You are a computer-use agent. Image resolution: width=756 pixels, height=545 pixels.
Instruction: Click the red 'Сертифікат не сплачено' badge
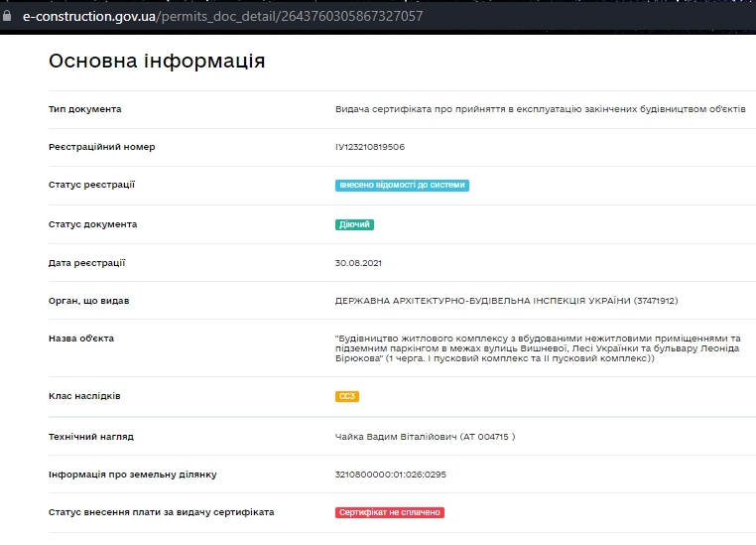[390, 512]
